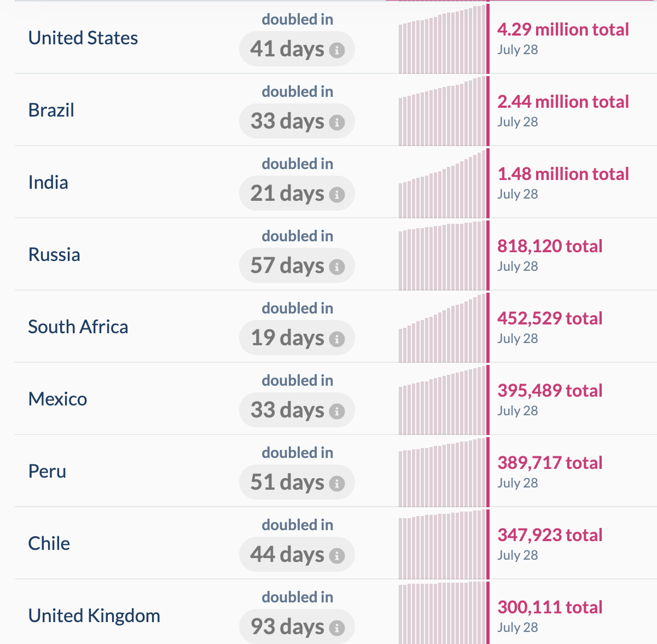
Task: Click info icon beside Chile 44 days
Action: click(x=337, y=556)
